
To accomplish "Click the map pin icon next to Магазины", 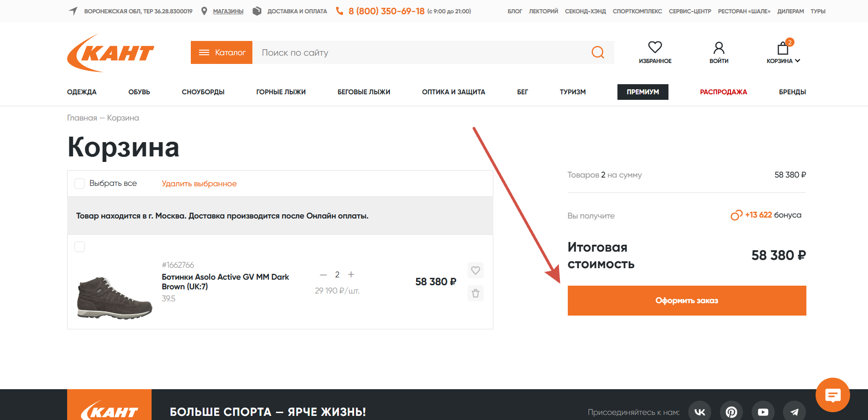I will tap(204, 11).
